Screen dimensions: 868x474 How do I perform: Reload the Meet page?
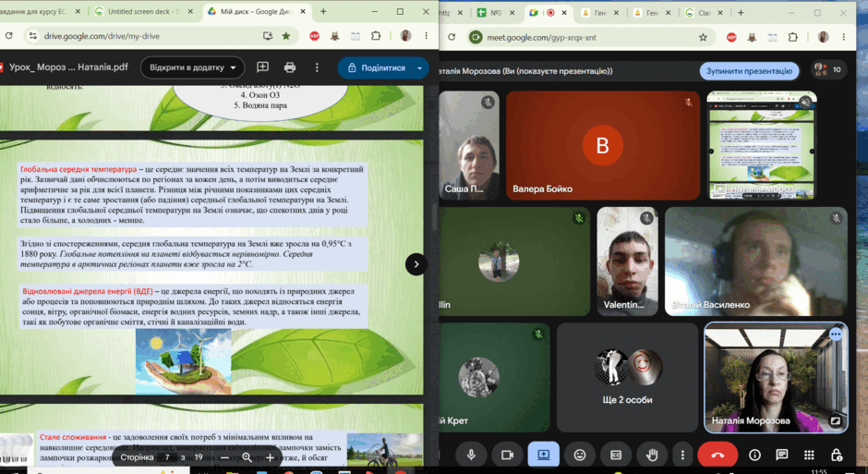pos(452,37)
